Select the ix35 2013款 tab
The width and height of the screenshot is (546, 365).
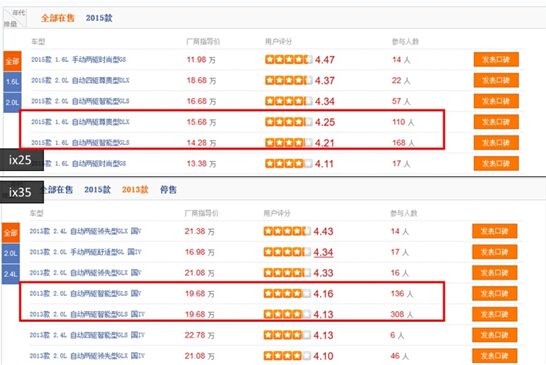135,190
